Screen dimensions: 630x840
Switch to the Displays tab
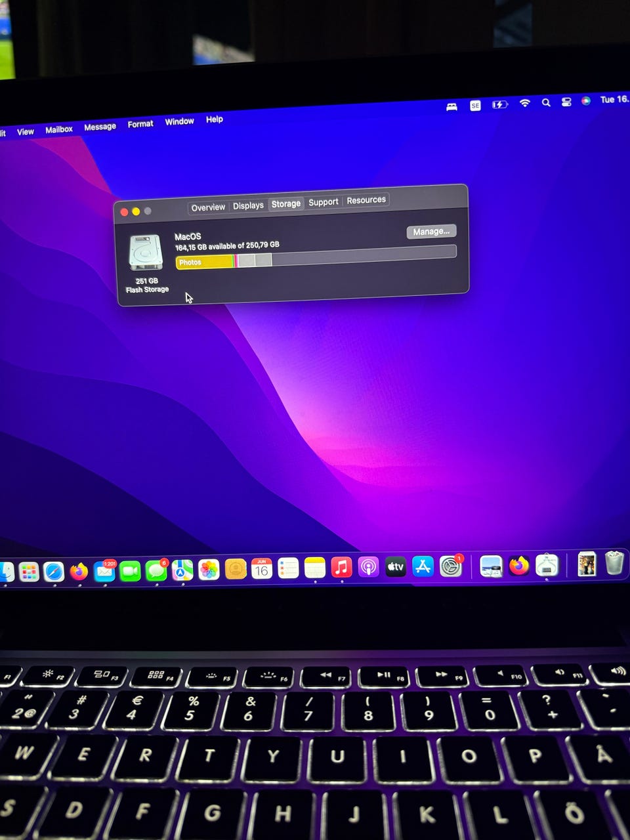(248, 205)
